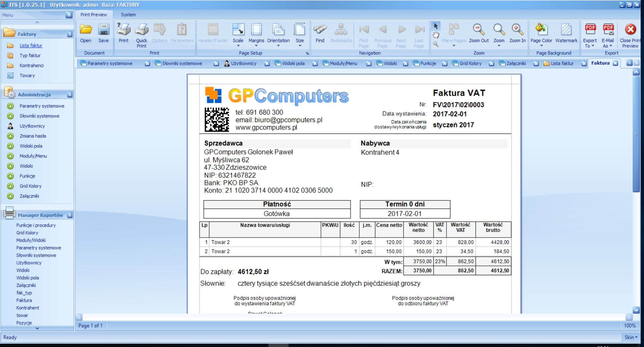Open the Lista faktur link
The height and width of the screenshot is (347, 644).
tap(31, 45)
